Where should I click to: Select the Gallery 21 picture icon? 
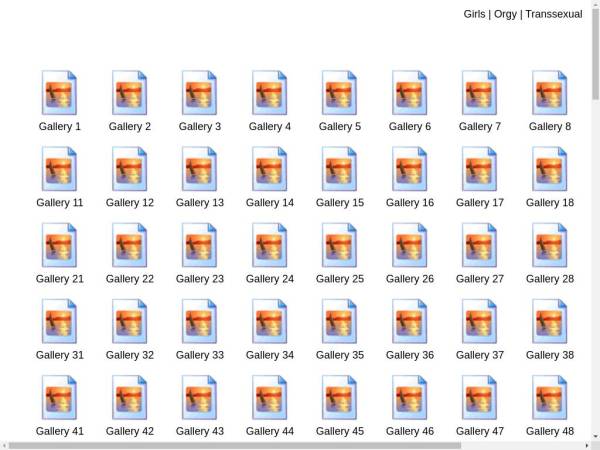click(59, 245)
